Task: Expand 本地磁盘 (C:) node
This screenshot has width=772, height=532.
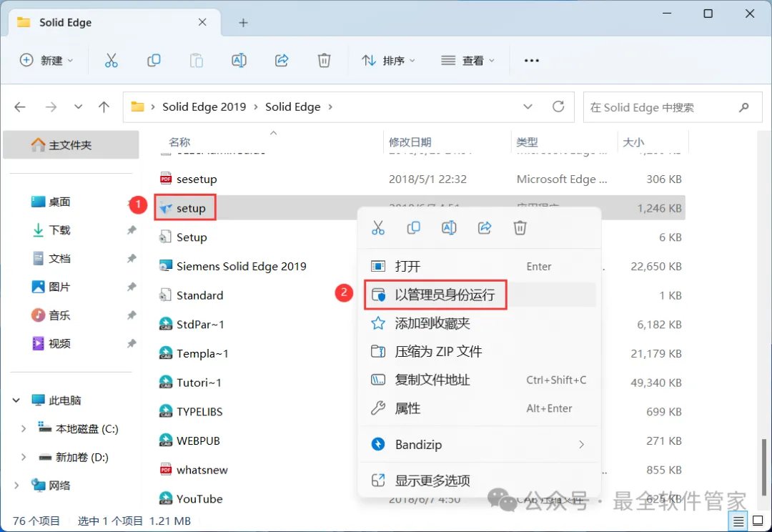Action: coord(23,429)
